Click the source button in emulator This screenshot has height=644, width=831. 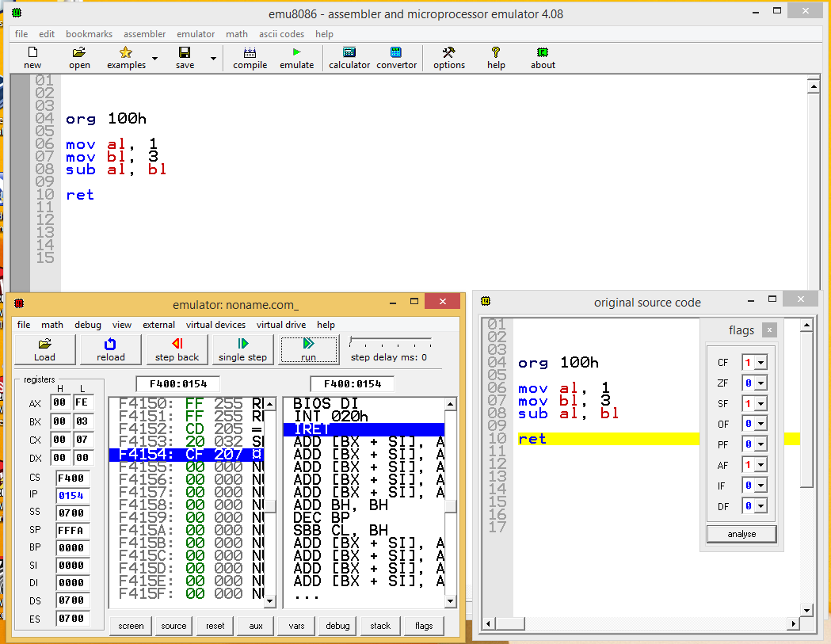173,626
